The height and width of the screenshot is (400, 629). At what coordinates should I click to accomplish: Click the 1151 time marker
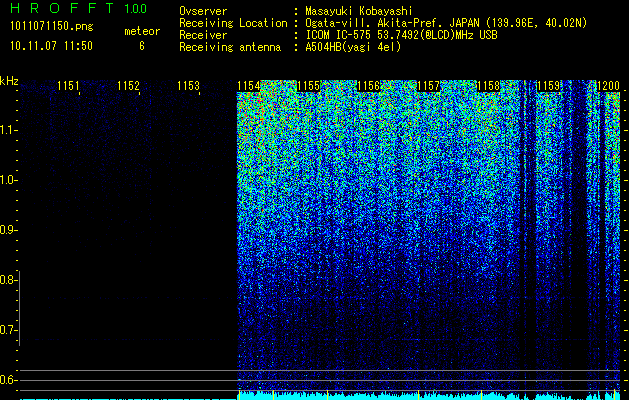(68, 86)
